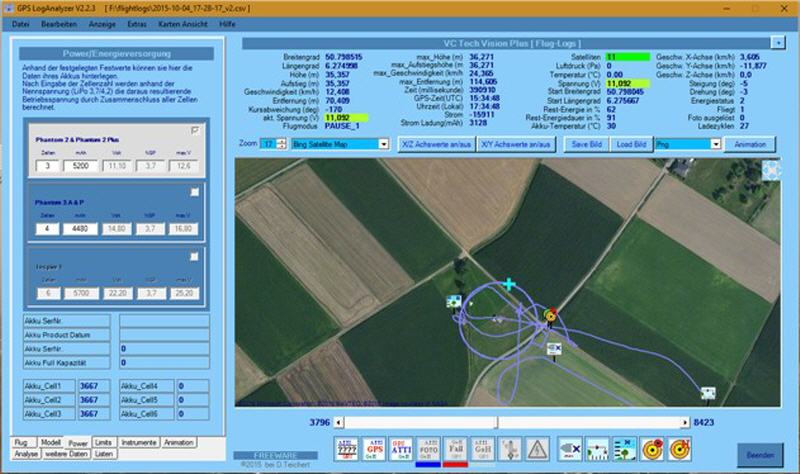Click the slider right arrow near 8423

(x=684, y=422)
